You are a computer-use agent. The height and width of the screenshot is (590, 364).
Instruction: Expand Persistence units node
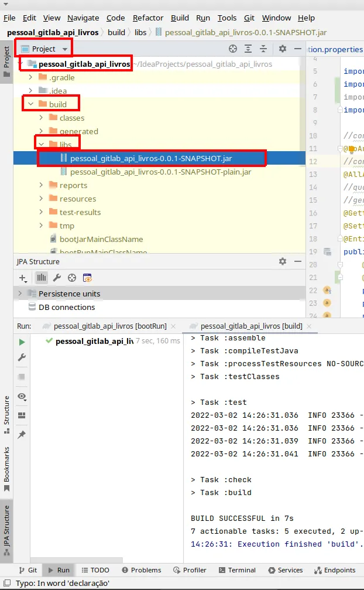coord(20,293)
